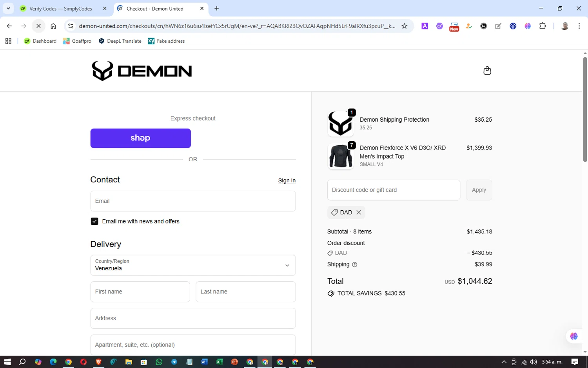Viewport: 588px width, 368px height.
Task: Open the Windows notification center
Action: pyautogui.click(x=575, y=362)
